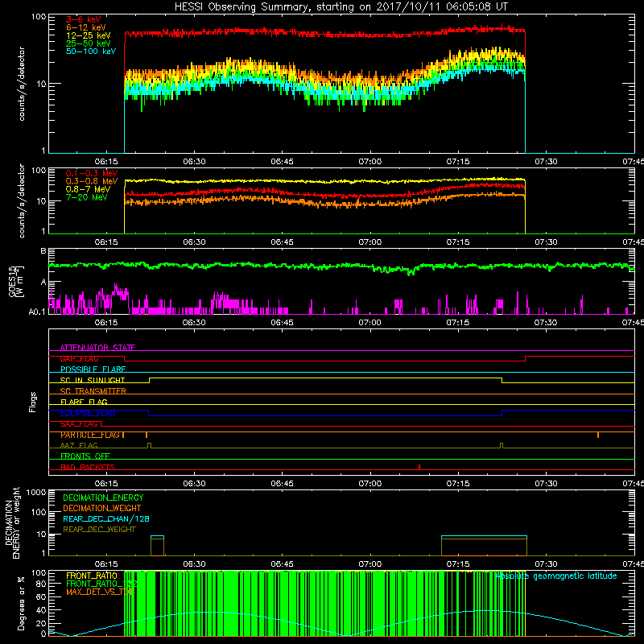
Task: Click the Absolute geomagnetic latitude label
Action: point(556,576)
